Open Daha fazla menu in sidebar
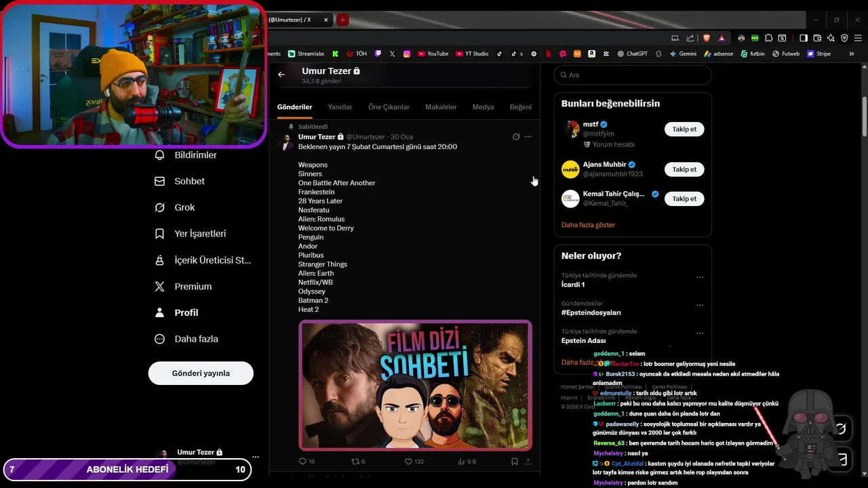 (186, 339)
